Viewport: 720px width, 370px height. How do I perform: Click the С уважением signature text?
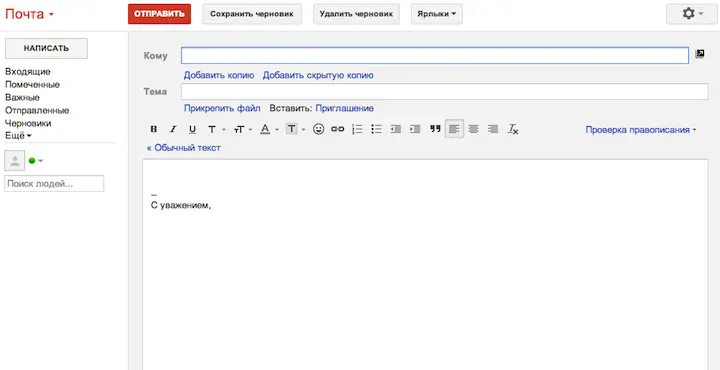coord(181,206)
